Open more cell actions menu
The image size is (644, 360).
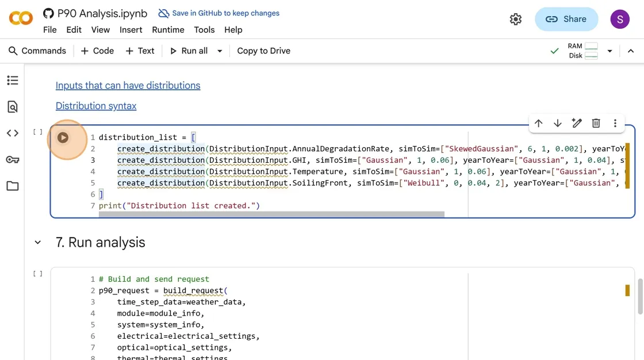click(x=615, y=123)
